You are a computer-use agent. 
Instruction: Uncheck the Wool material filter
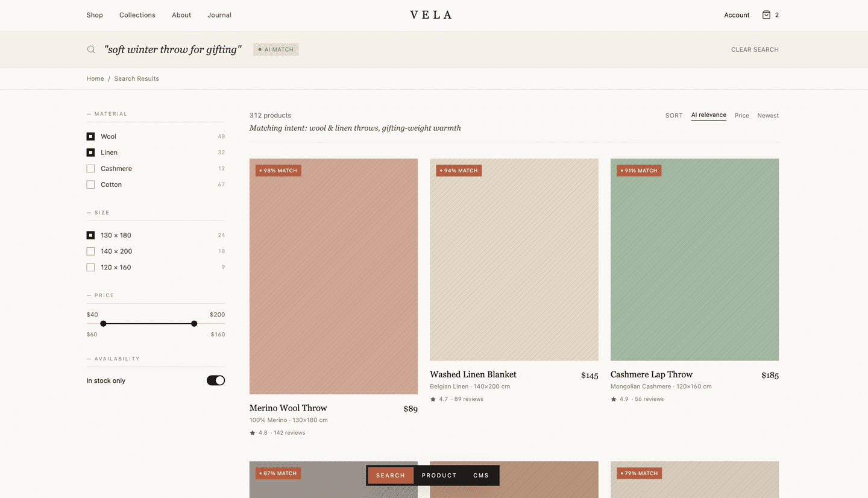(x=90, y=136)
